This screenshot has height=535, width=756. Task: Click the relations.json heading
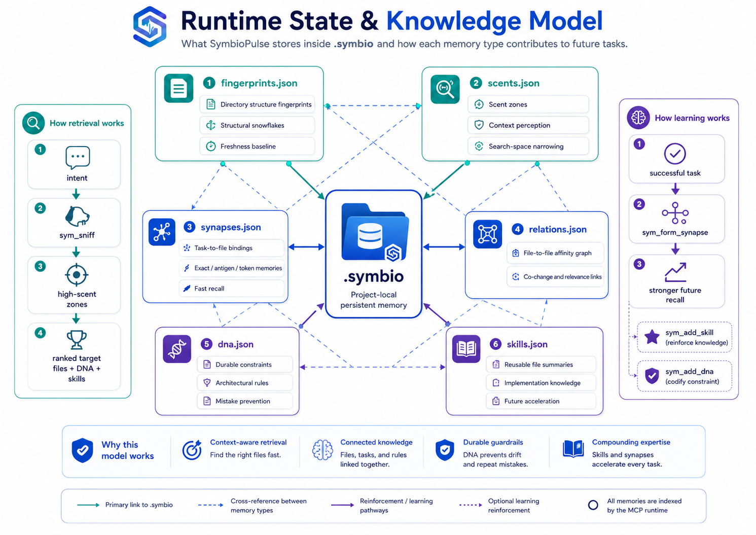[x=558, y=229]
